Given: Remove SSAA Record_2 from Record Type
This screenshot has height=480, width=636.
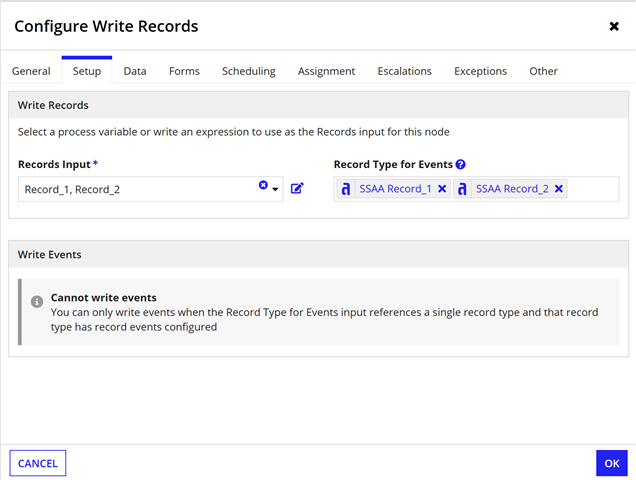Looking at the screenshot, I should pos(559,189).
